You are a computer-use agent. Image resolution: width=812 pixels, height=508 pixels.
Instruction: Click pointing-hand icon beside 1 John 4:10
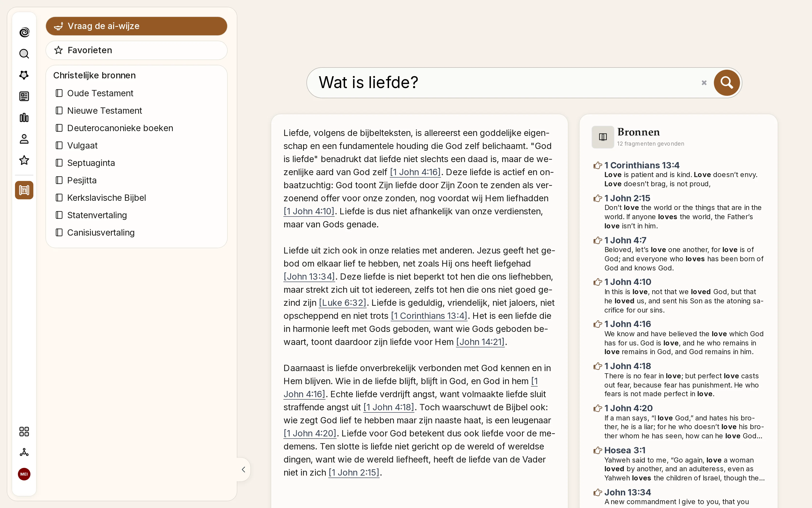tap(598, 282)
